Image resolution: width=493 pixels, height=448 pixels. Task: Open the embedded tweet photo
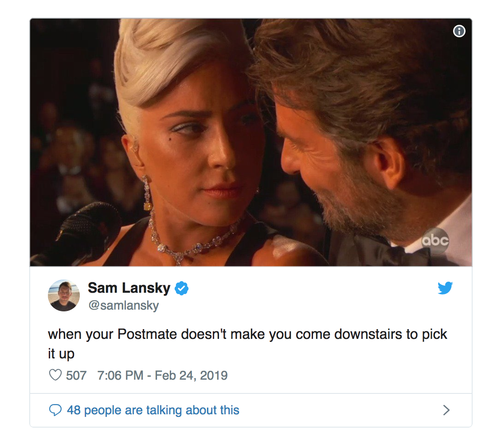tap(251, 142)
